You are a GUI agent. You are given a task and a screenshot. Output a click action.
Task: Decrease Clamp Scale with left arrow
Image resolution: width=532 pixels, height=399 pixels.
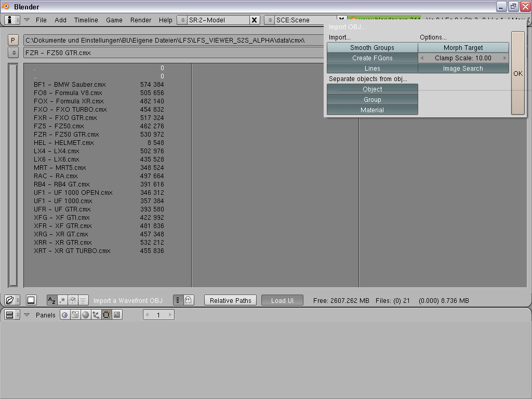(x=422, y=58)
